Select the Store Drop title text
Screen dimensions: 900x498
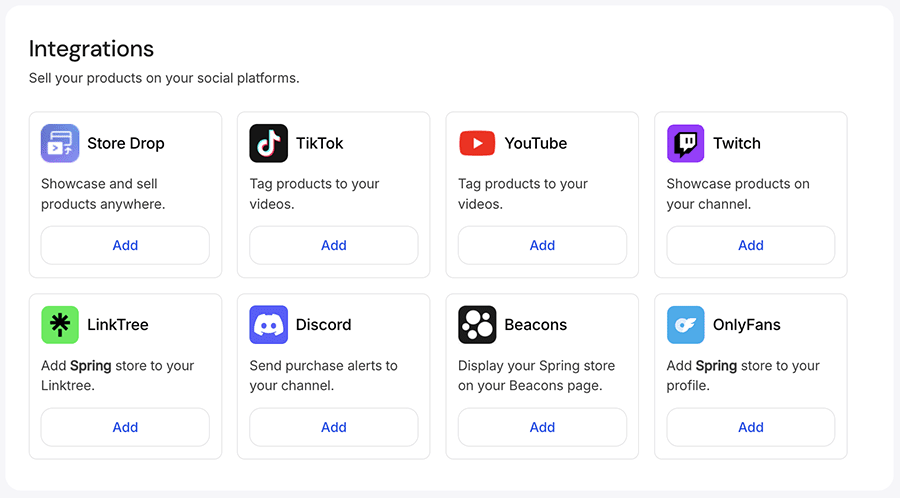pos(126,143)
